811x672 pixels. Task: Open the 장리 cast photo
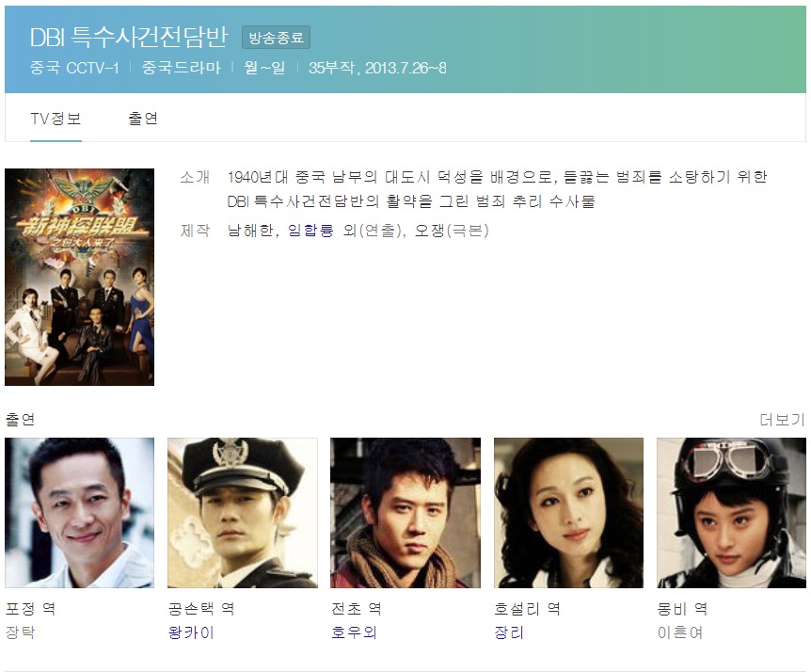point(568,513)
